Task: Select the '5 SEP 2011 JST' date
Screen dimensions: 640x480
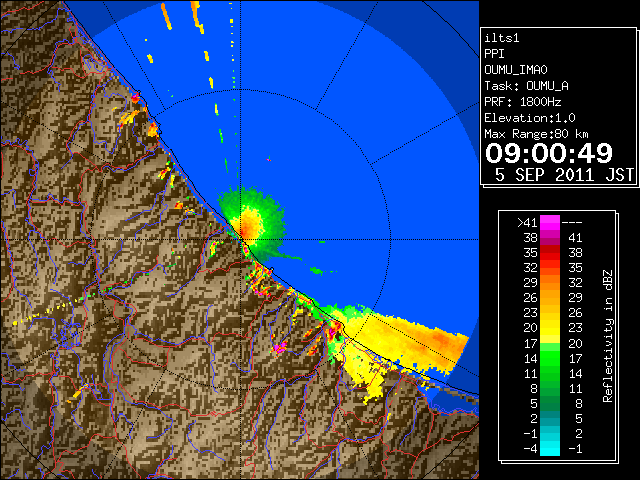Action: point(564,175)
